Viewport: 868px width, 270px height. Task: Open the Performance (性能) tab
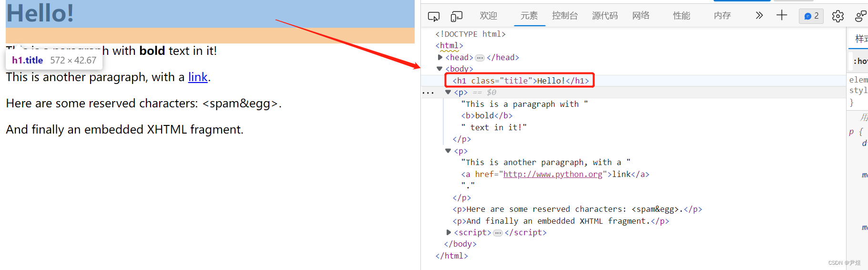coord(682,16)
